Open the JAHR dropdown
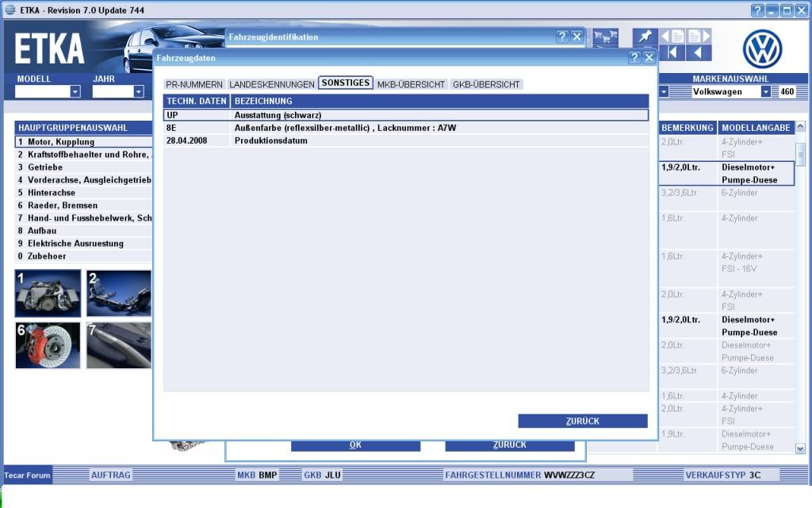 [138, 92]
